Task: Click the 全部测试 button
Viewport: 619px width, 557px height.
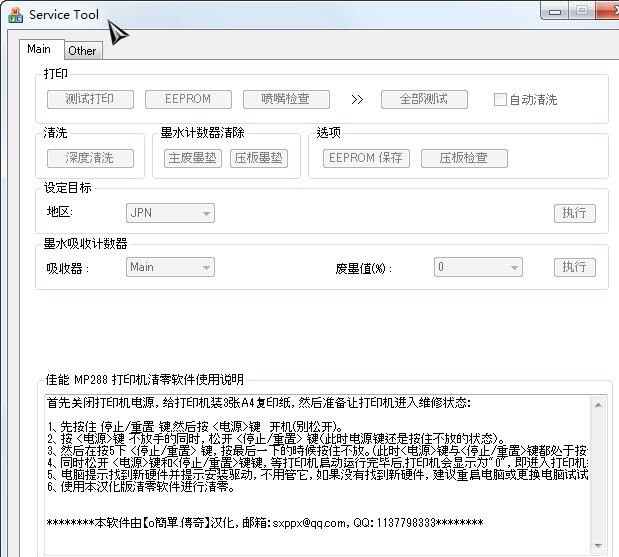Action: pos(424,99)
